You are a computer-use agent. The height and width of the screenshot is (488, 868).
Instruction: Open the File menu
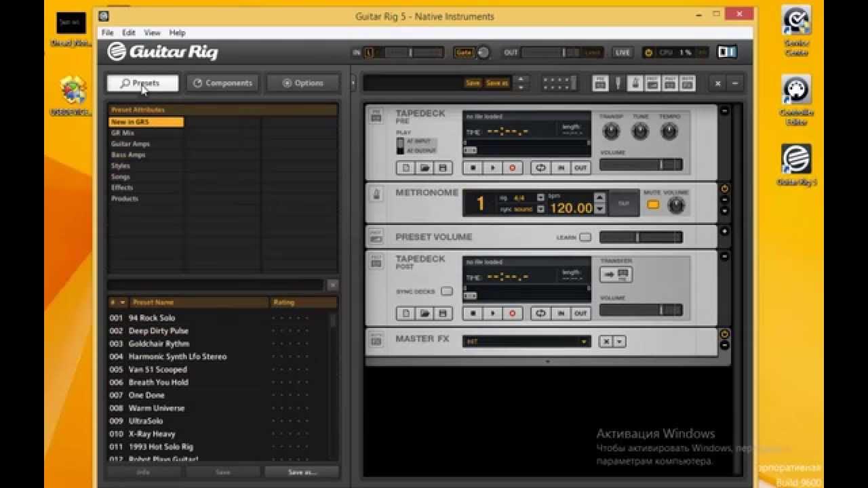[107, 33]
